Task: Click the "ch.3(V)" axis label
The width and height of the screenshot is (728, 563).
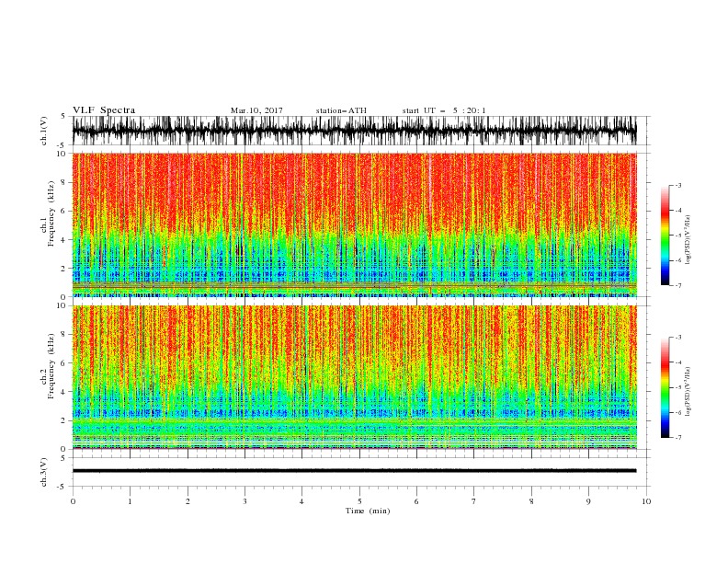Action: (44, 472)
